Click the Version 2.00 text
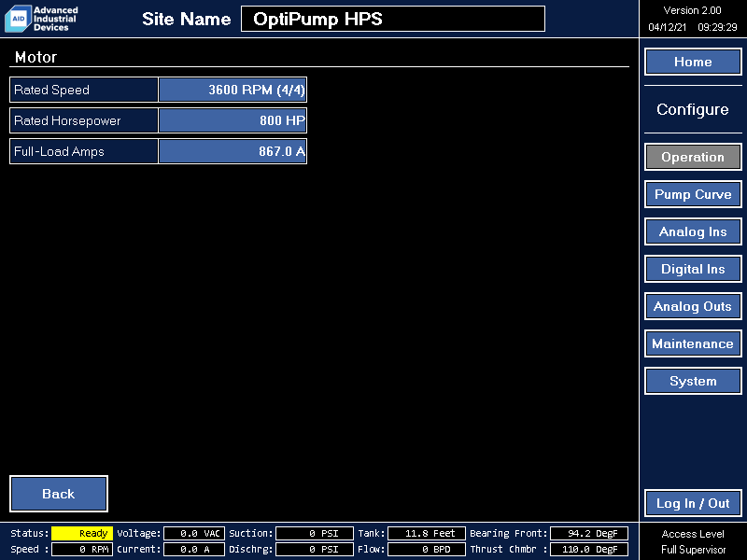 (692, 10)
